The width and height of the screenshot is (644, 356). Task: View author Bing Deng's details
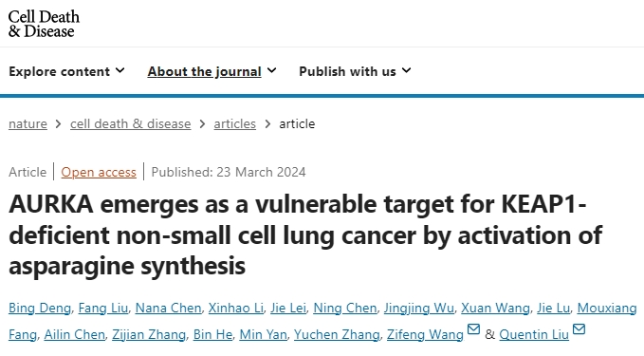(x=40, y=308)
